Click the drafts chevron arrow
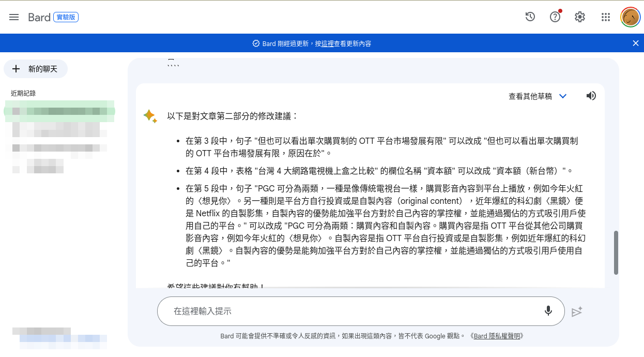The width and height of the screenshot is (644, 357). 563,96
